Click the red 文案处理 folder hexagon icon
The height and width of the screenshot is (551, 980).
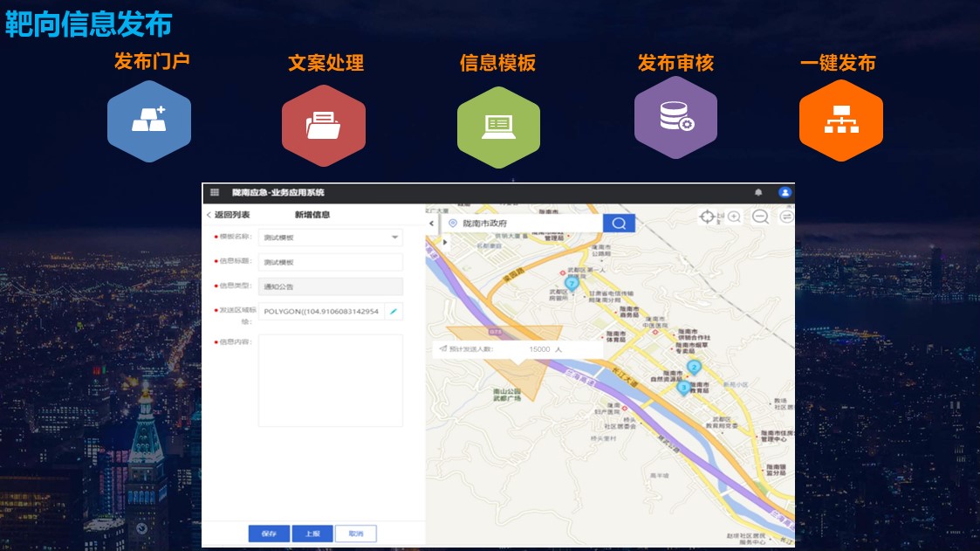[323, 126]
